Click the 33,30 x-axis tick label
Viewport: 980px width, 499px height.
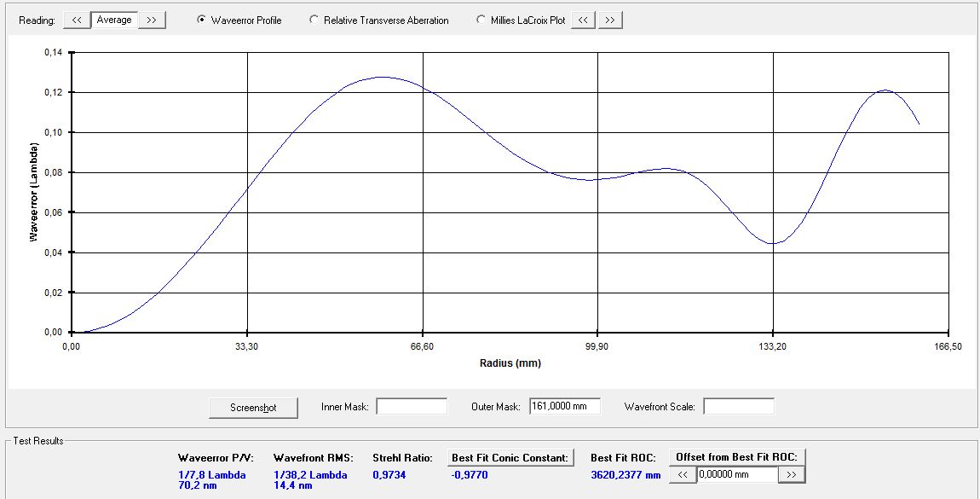[248, 346]
